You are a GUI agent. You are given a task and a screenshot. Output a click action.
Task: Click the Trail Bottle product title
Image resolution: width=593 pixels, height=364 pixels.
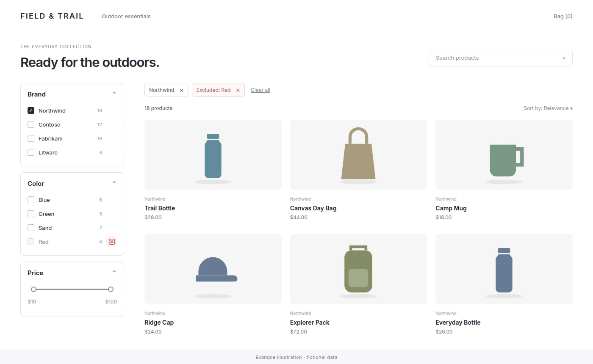coord(160,208)
